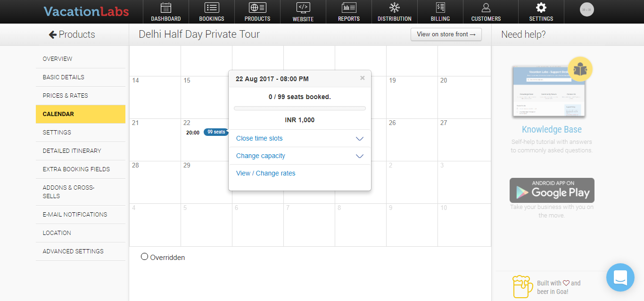Select the Overridden radio button
This screenshot has height=301, width=644.
145,257
